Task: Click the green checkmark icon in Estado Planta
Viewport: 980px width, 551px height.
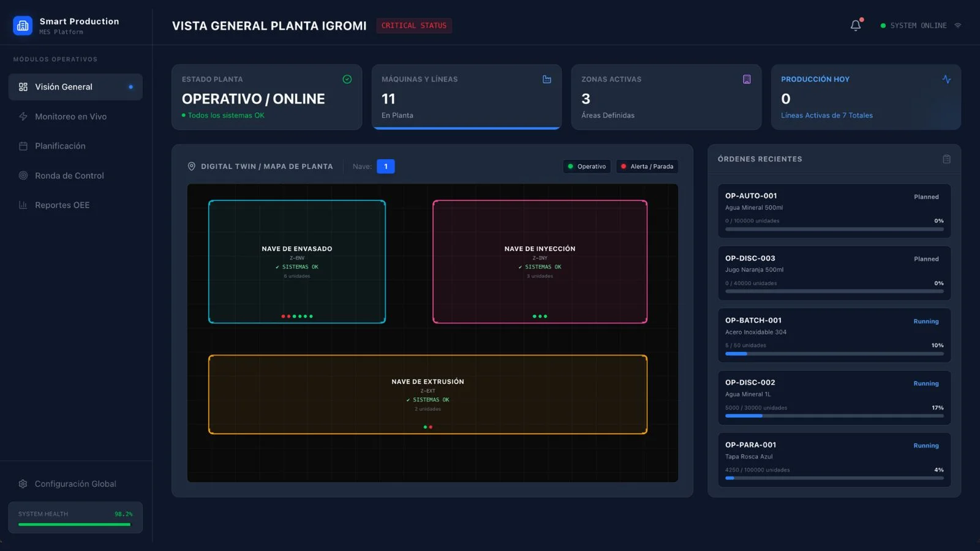Action: point(347,80)
